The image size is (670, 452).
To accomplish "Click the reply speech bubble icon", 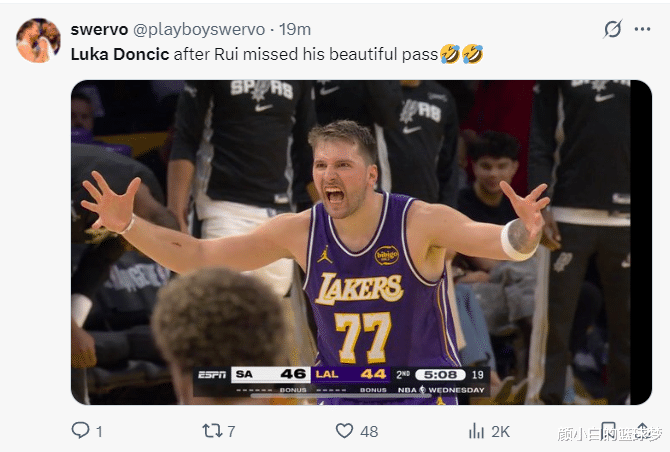I will [x=81, y=430].
